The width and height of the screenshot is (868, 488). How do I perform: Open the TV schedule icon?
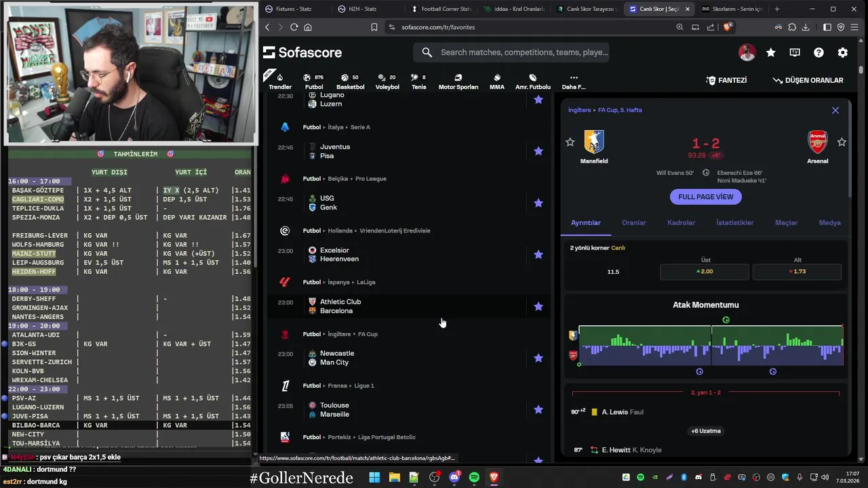[x=795, y=52]
